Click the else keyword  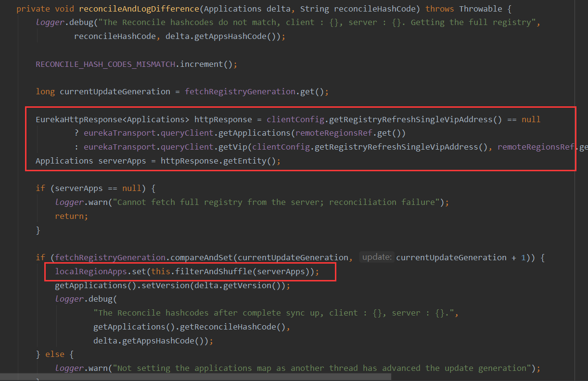[55, 354]
